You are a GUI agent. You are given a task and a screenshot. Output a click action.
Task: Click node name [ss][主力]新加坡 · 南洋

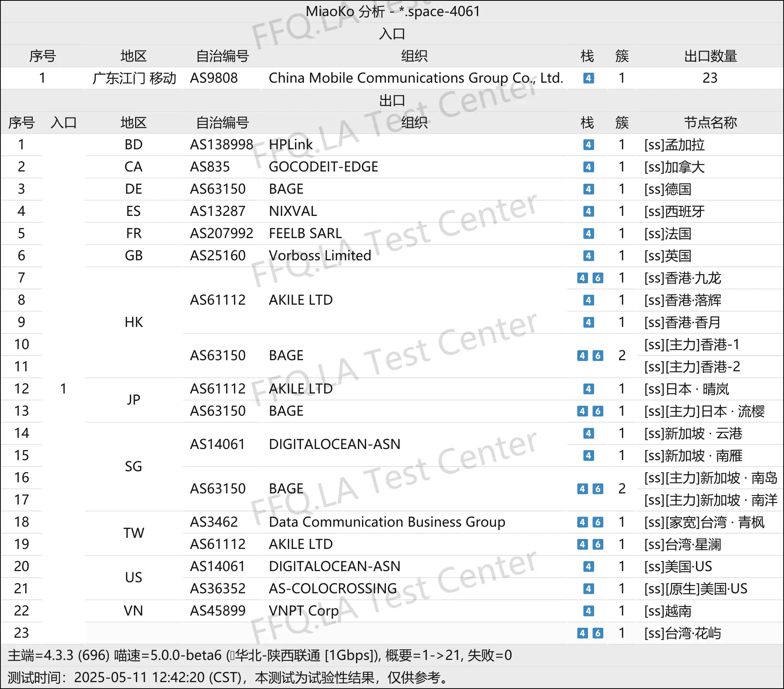point(711,500)
